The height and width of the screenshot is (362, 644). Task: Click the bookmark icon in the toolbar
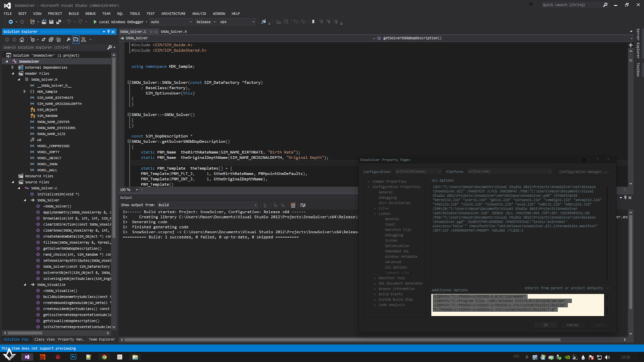pyautogui.click(x=313, y=22)
